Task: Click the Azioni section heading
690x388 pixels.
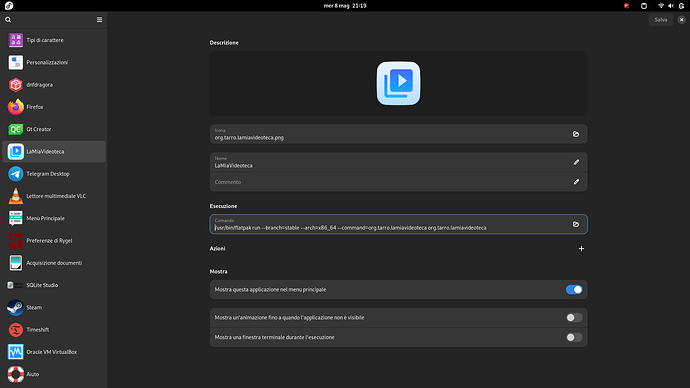Action: click(217, 249)
